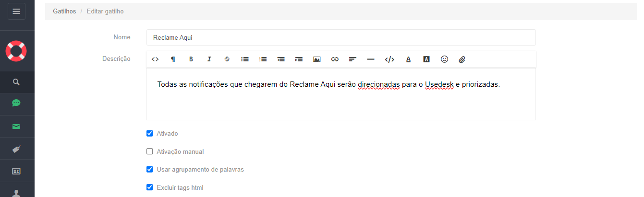Open the emoji picker
This screenshot has width=644, height=197.
(x=444, y=59)
